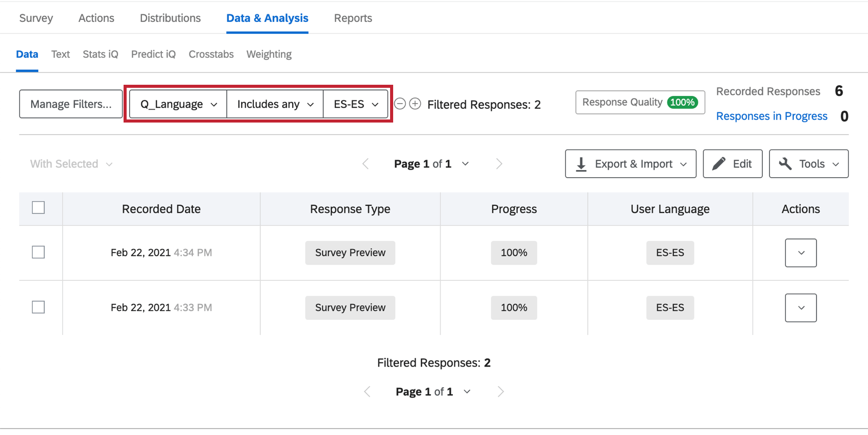Click the Edit button

(733, 164)
